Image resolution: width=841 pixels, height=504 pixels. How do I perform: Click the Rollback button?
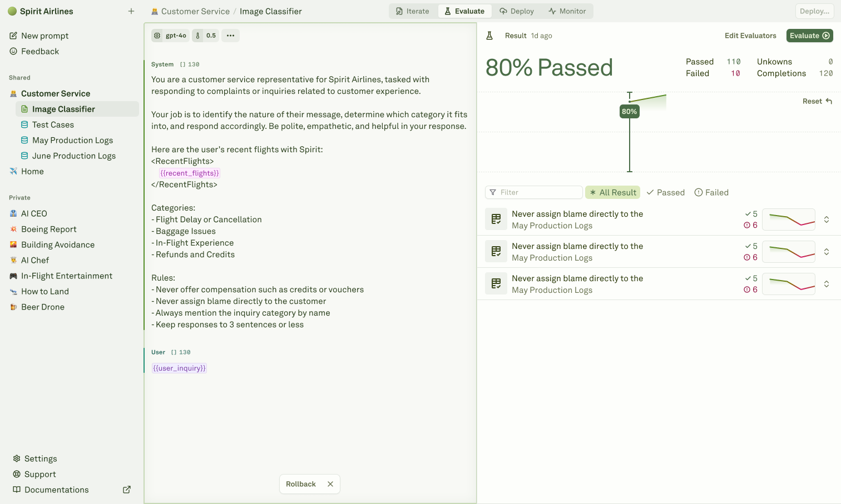[x=301, y=484]
